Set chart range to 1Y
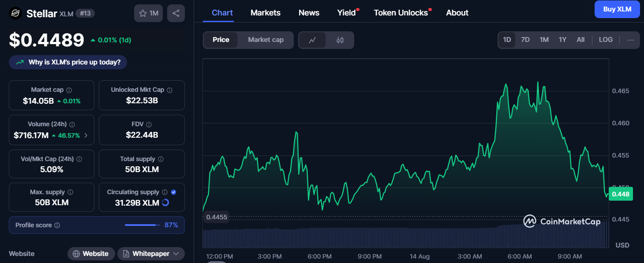This screenshot has width=644, height=263. (562, 40)
